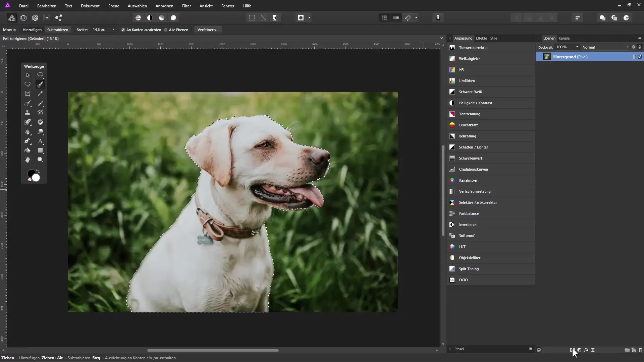Viewport: 644px width, 362px height.
Task: Open the Export Persona share icon
Action: tap(59, 18)
